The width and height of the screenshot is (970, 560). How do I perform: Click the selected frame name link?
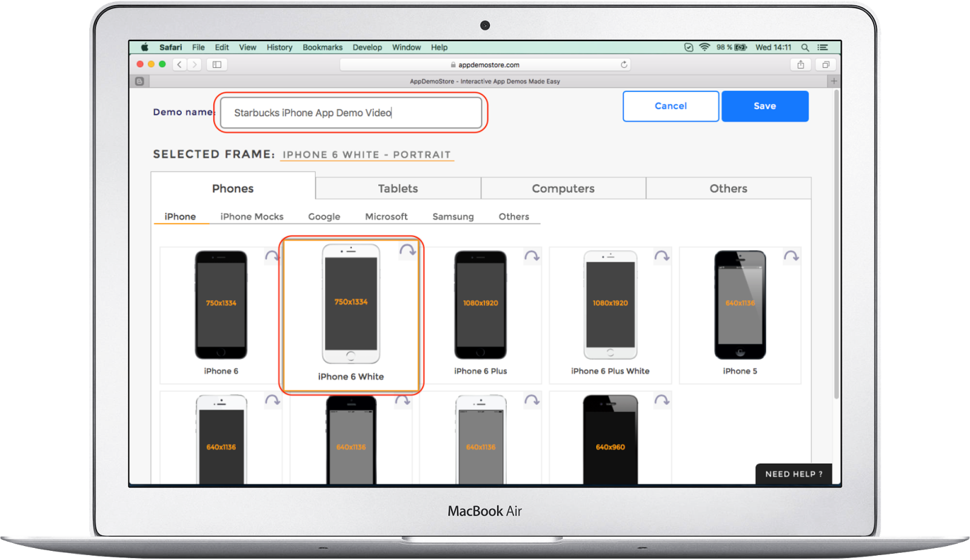tap(367, 155)
